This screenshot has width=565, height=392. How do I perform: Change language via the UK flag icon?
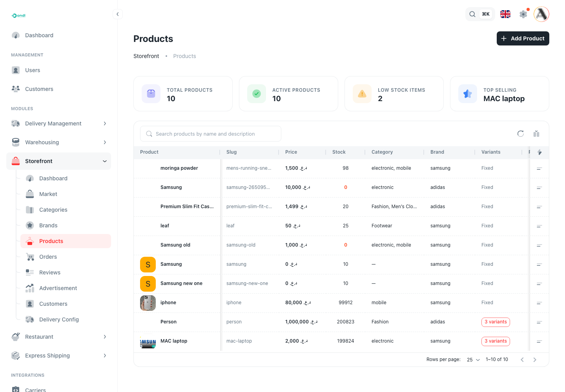[505, 14]
